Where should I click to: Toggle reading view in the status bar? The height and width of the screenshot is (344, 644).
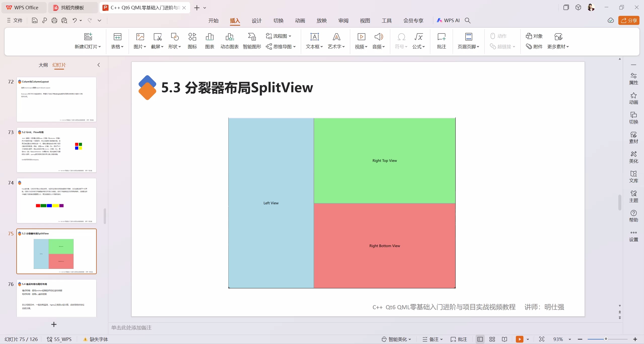point(505,339)
